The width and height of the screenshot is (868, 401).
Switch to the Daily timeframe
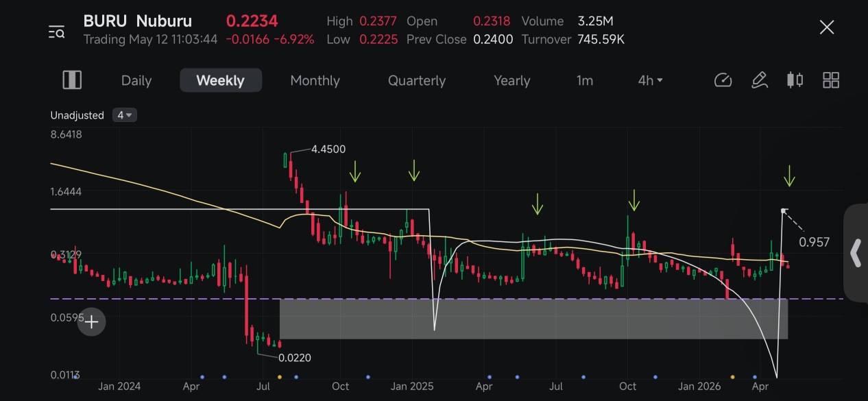click(x=136, y=80)
